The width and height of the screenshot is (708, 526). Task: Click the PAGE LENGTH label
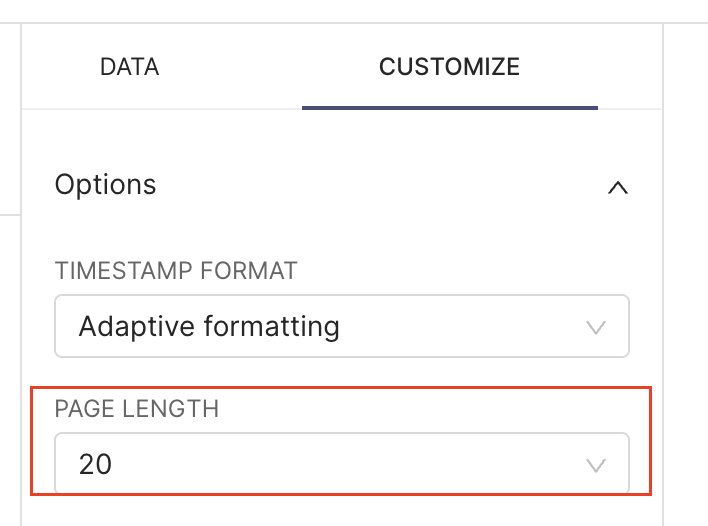pyautogui.click(x=136, y=409)
